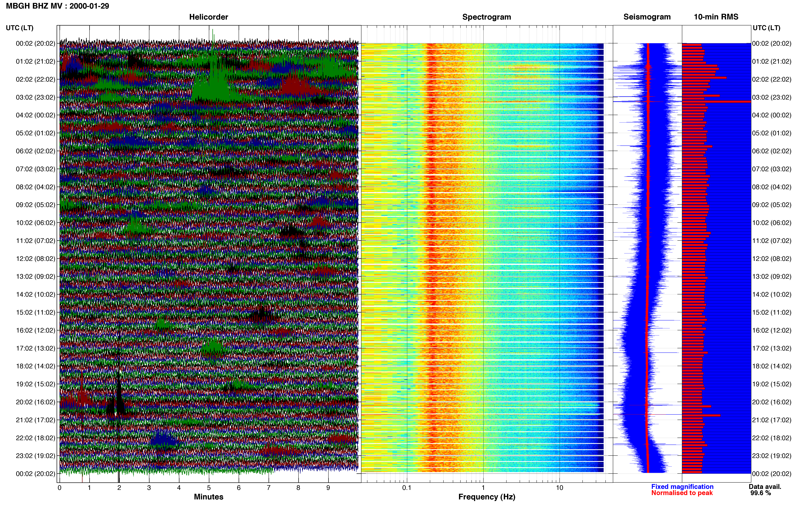Select the 10-min RMS panel heading
This screenshot has height=508, width=812.
coord(716,17)
